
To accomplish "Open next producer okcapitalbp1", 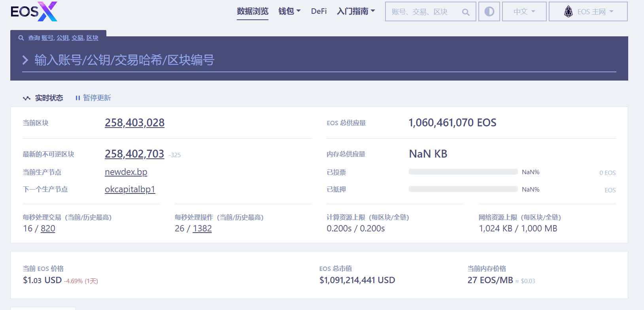I will tap(130, 190).
